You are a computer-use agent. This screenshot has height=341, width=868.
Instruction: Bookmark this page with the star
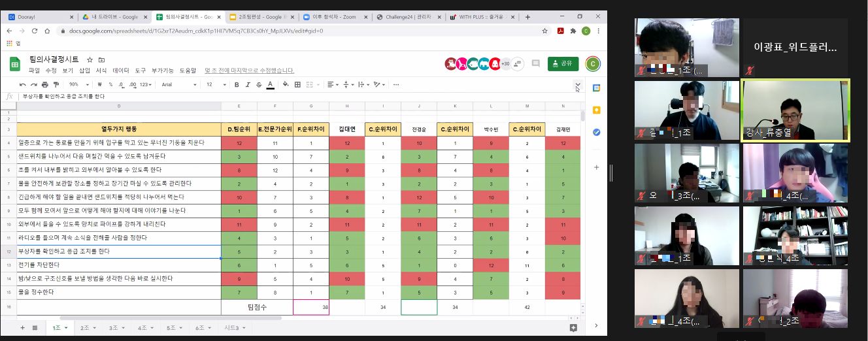(544, 30)
